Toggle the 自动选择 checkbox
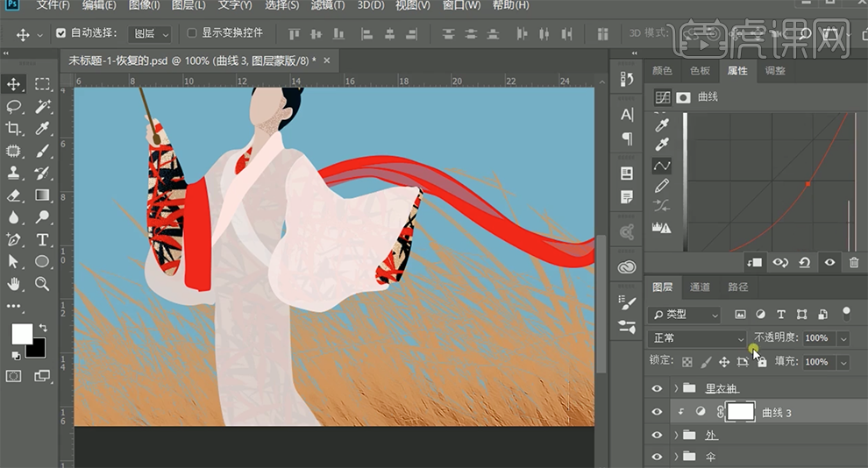The width and height of the screenshot is (868, 468). point(60,33)
